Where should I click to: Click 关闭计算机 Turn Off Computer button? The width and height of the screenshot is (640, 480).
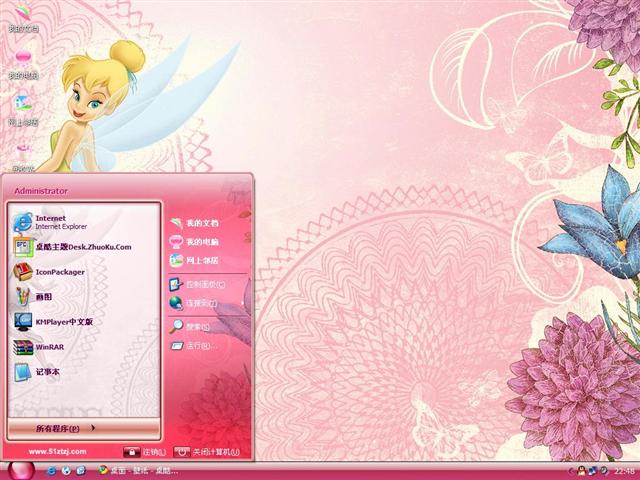point(207,452)
